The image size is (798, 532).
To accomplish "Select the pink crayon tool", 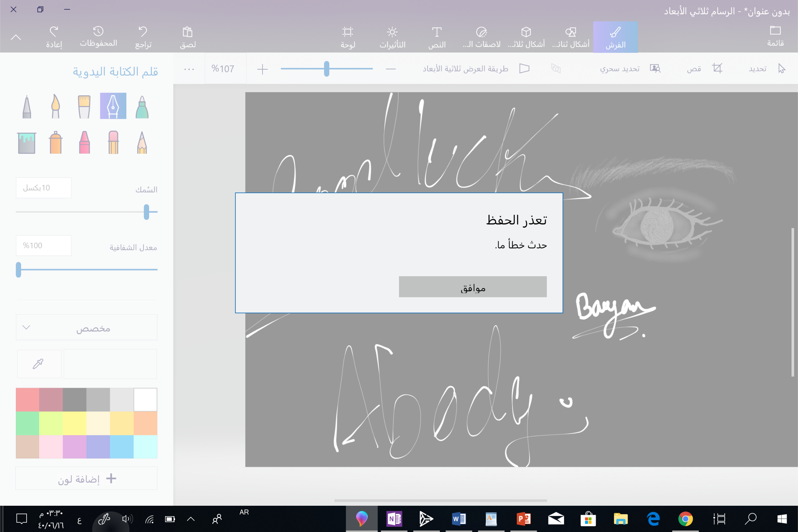I will (85, 142).
